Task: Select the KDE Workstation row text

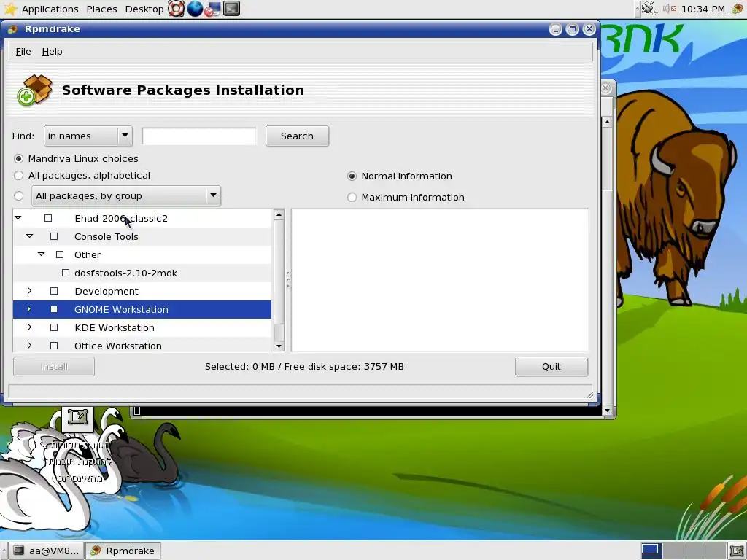Action: point(115,327)
